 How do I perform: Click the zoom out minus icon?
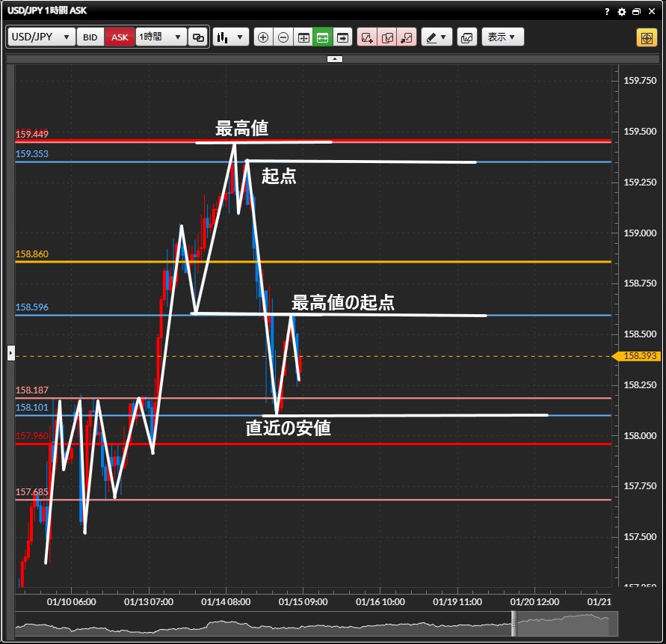click(x=283, y=37)
